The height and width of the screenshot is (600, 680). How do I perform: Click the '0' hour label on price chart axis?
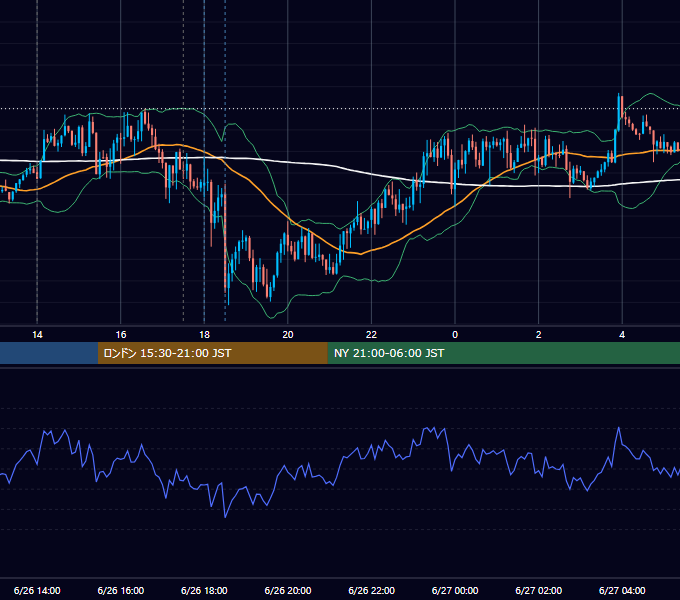coord(455,335)
